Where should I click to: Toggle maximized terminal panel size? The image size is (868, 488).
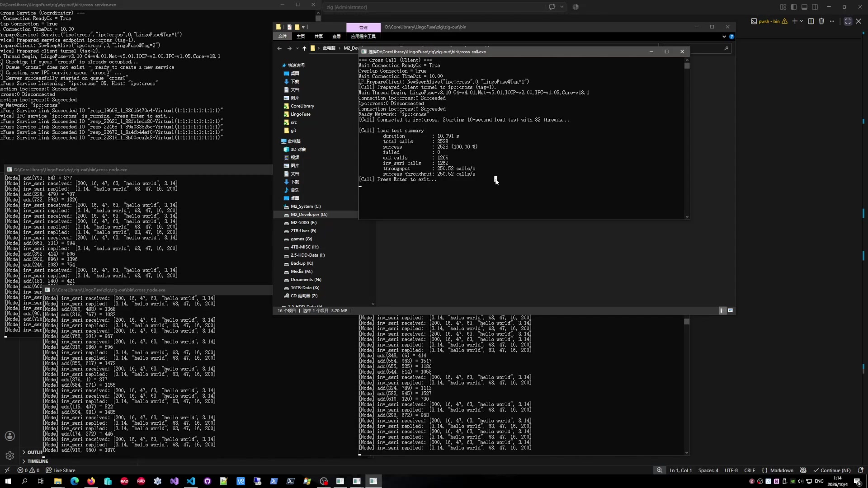coord(848,21)
